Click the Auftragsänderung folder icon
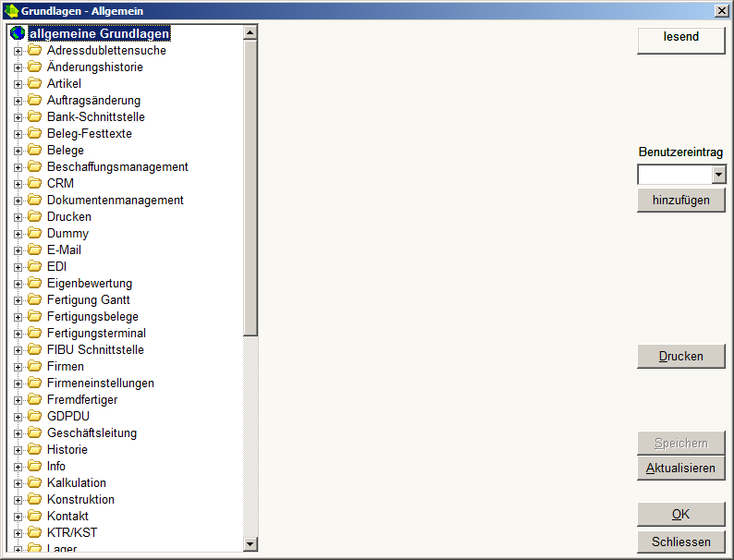The image size is (734, 560). 34,100
